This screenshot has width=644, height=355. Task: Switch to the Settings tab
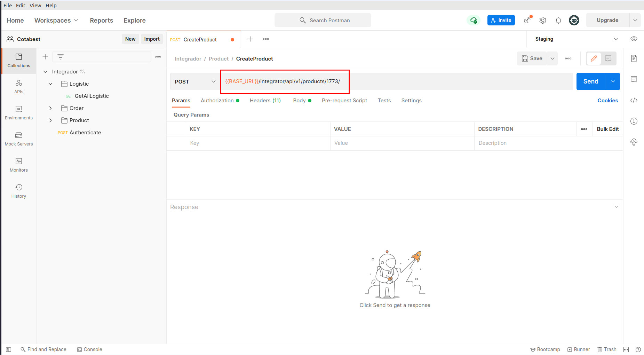411,101
